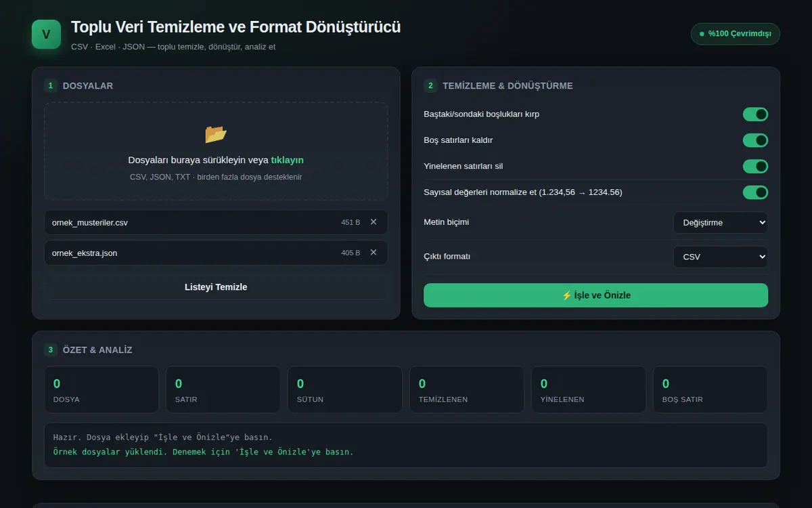
Task: Select the ornek_ekstra.json file row
Action: click(x=216, y=253)
